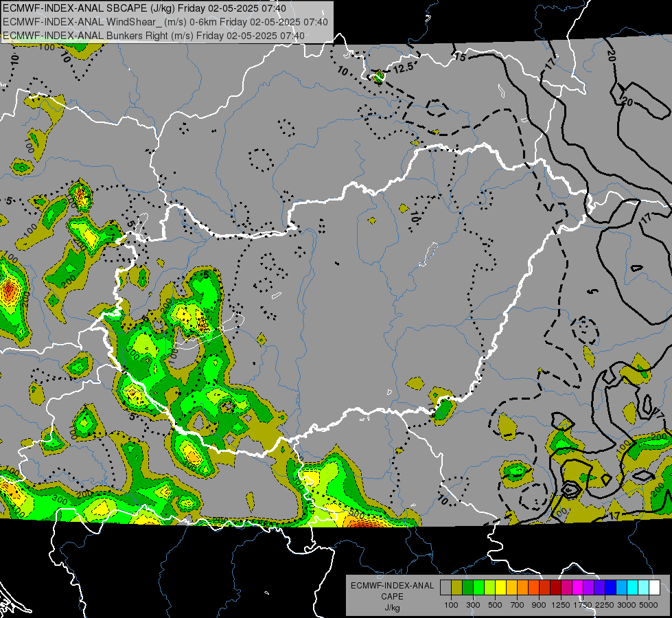Click the 100 value under the legend
The width and height of the screenshot is (672, 618).
pos(451,605)
